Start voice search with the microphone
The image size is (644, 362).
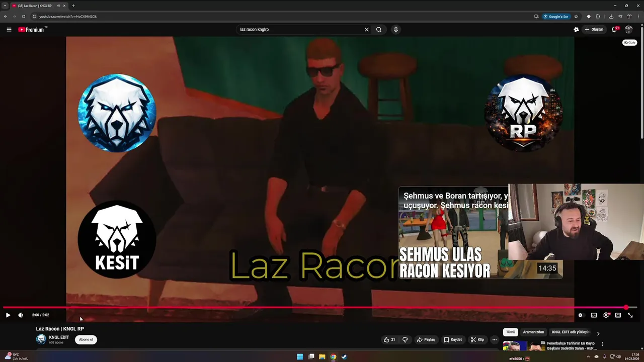396,30
